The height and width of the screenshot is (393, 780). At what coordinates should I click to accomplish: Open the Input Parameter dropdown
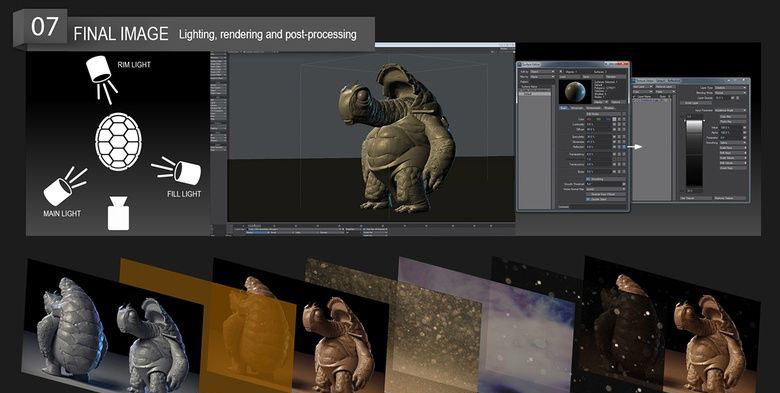[x=730, y=110]
